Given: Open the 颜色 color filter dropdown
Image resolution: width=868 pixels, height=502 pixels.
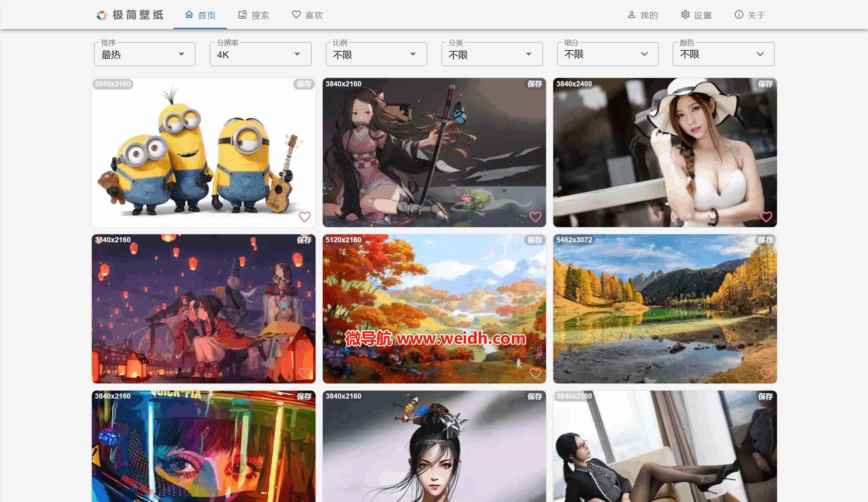Looking at the screenshot, I should (724, 54).
